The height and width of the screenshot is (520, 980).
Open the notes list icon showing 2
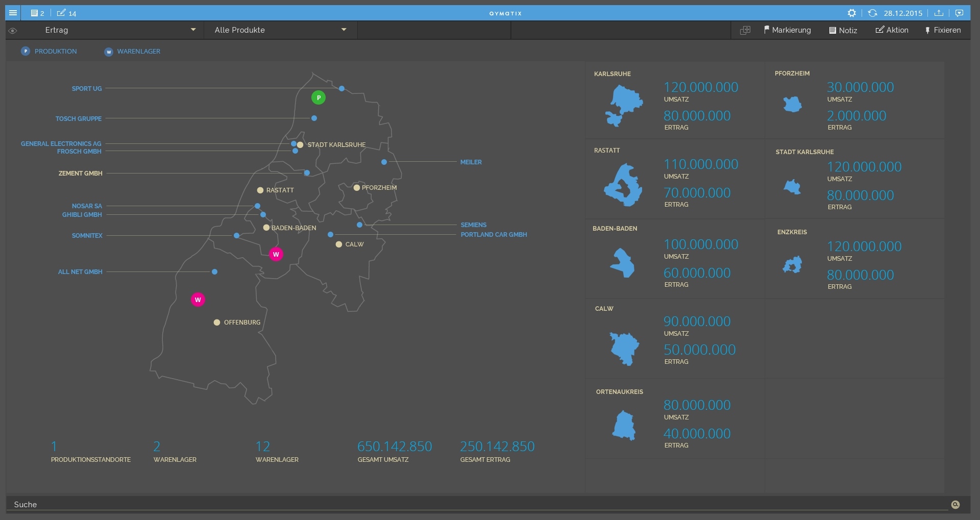click(37, 13)
